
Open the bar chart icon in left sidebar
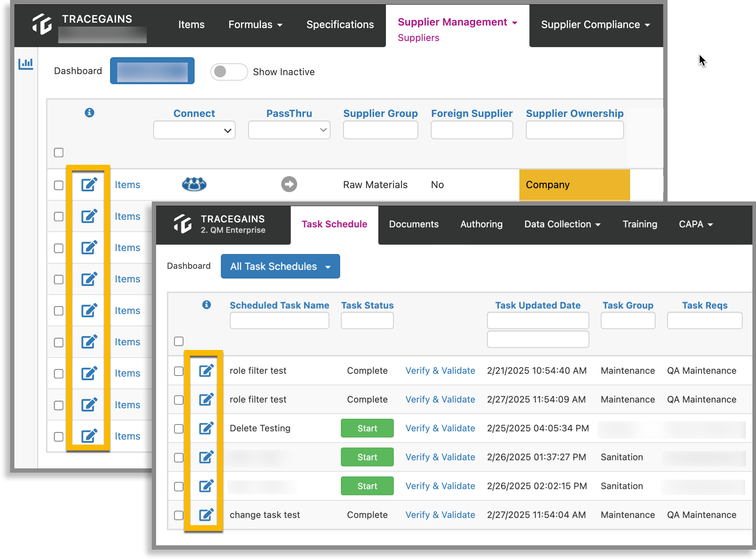click(x=26, y=64)
